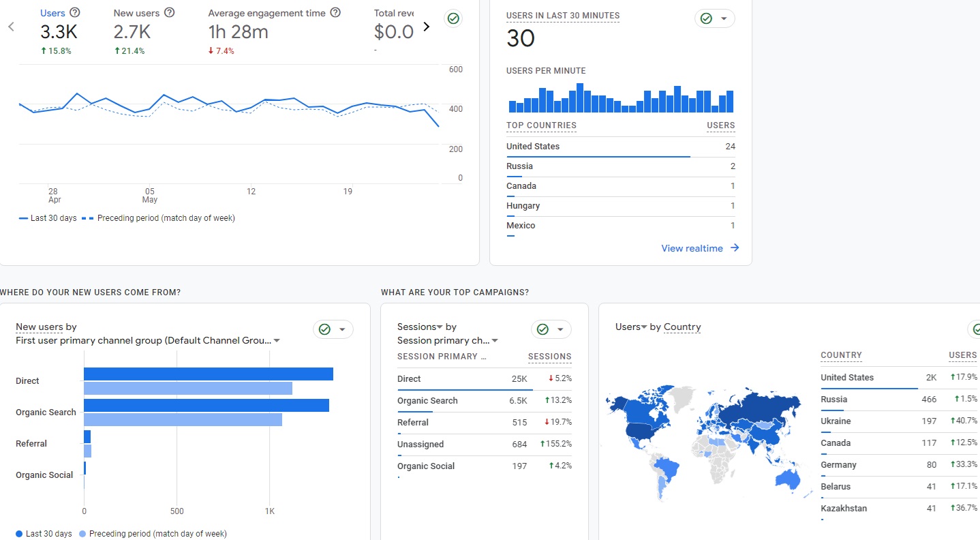Show previous metrics with left chevron

click(x=11, y=27)
